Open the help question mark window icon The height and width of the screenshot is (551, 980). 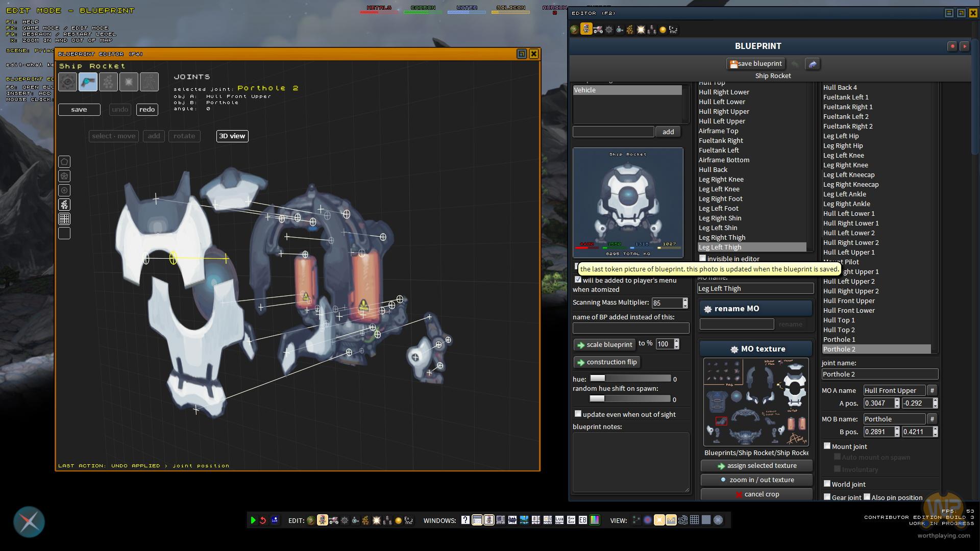[x=465, y=520]
